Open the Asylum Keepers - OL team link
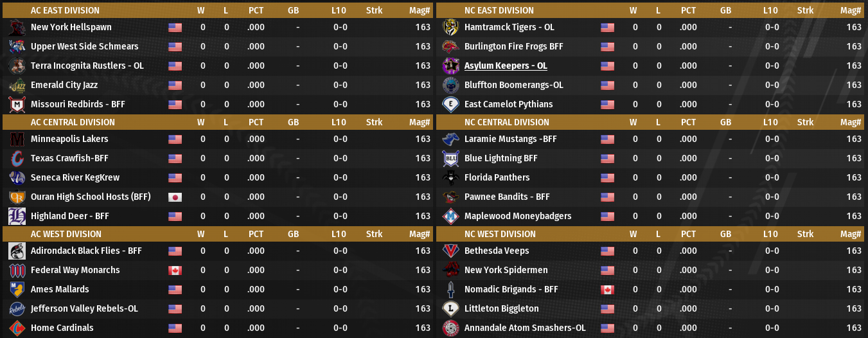This screenshot has height=338, width=868. tap(506, 66)
